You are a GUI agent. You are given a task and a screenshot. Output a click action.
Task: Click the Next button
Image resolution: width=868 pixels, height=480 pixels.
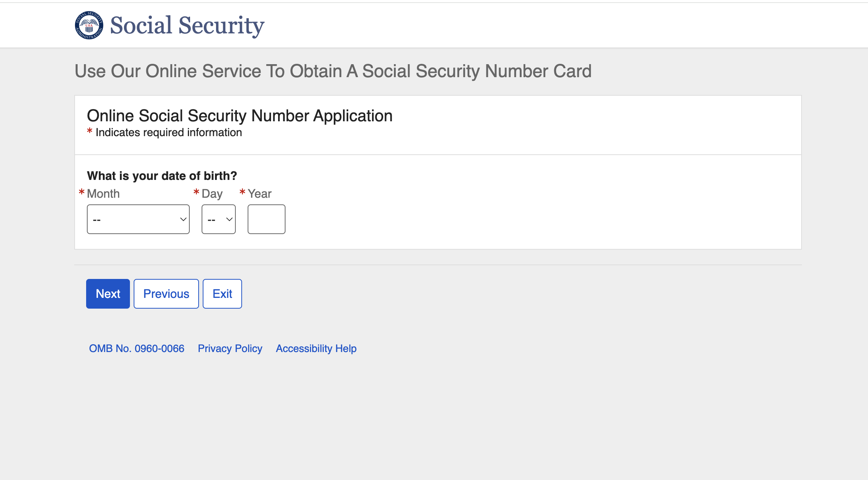108,294
